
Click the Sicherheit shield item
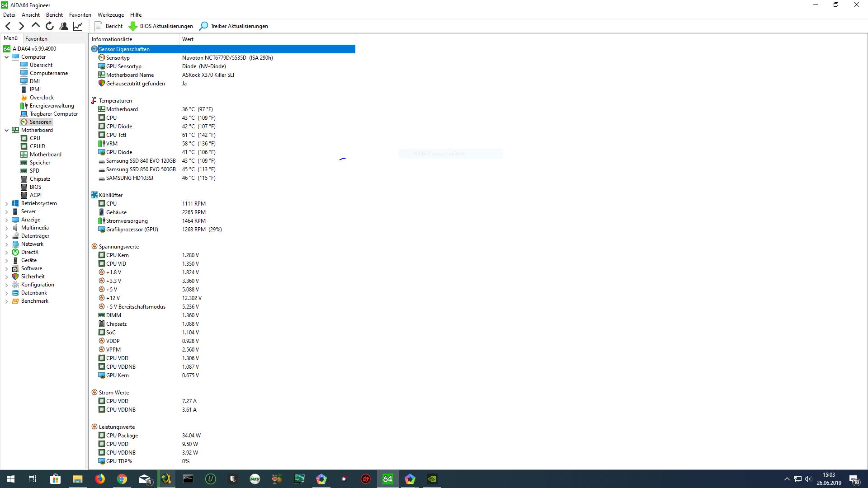click(33, 277)
